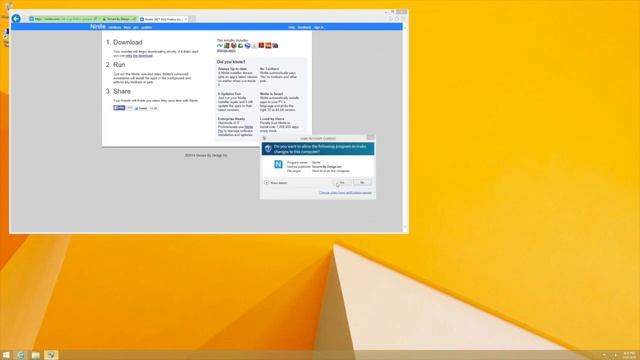The height and width of the screenshot is (360, 640).
Task: Click the blue globe app icon
Action: 247,45
